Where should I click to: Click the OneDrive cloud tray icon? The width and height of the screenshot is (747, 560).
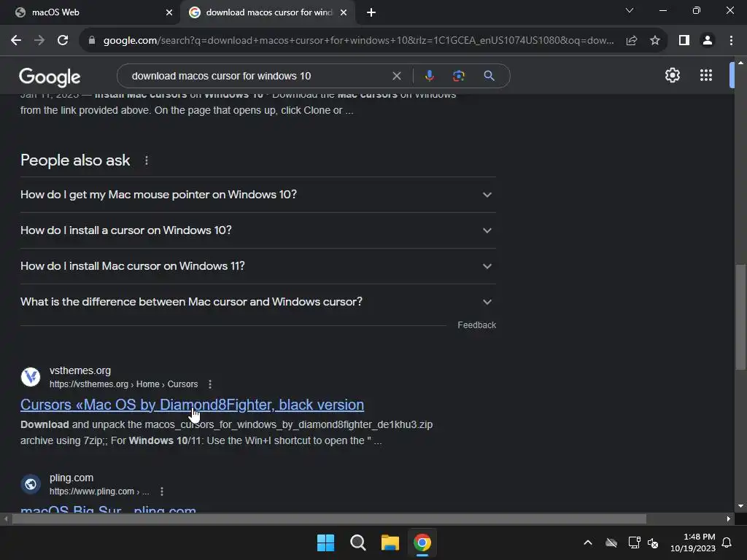click(611, 542)
